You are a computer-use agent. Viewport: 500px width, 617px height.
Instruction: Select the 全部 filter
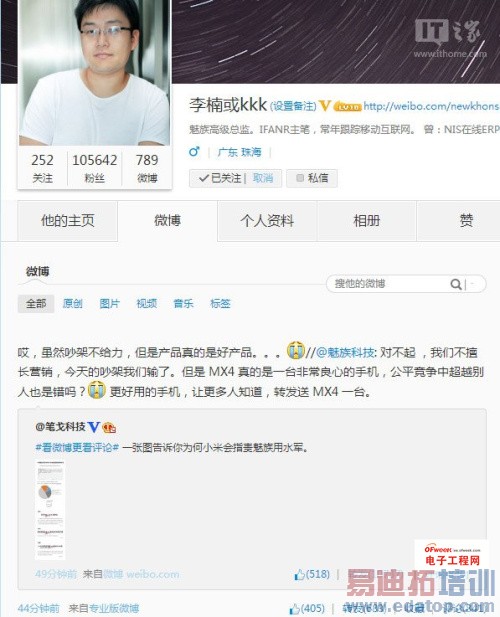click(36, 303)
